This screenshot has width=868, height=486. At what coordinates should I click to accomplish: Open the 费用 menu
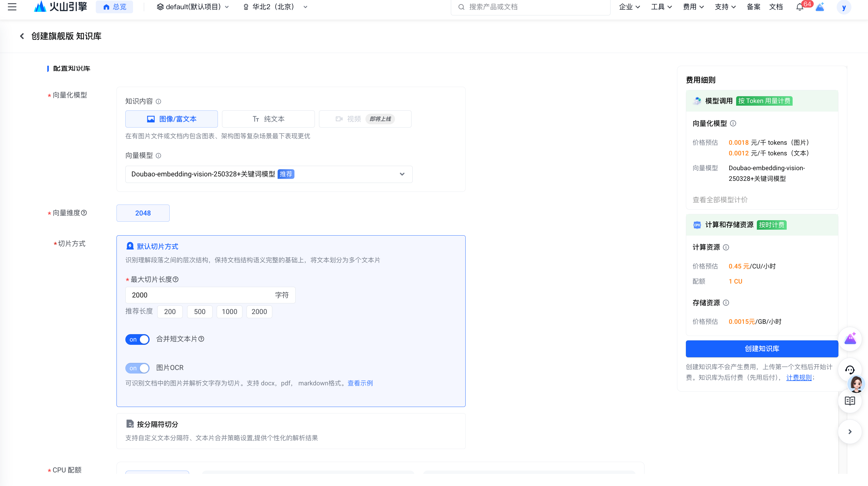(x=693, y=7)
